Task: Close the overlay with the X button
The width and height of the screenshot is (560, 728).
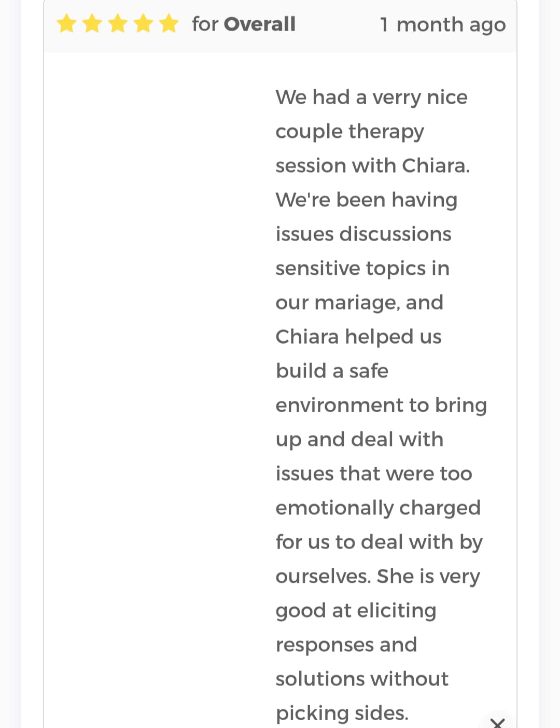Action: pyautogui.click(x=497, y=722)
